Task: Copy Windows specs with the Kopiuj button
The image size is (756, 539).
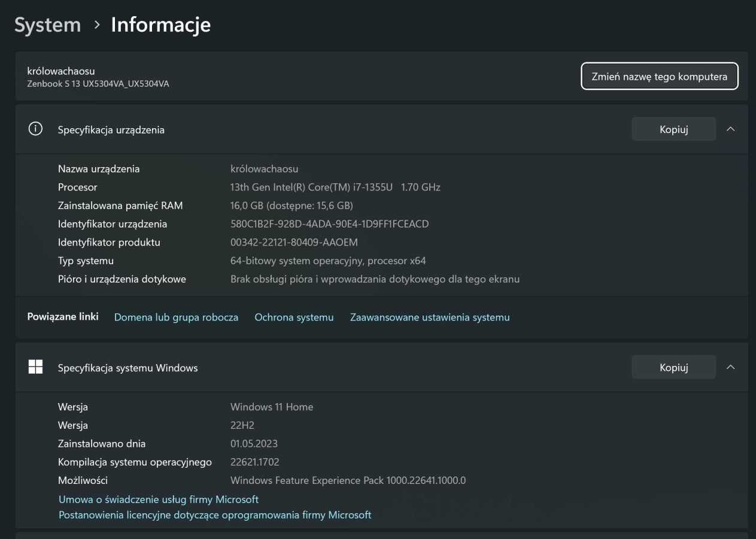Action: tap(673, 367)
